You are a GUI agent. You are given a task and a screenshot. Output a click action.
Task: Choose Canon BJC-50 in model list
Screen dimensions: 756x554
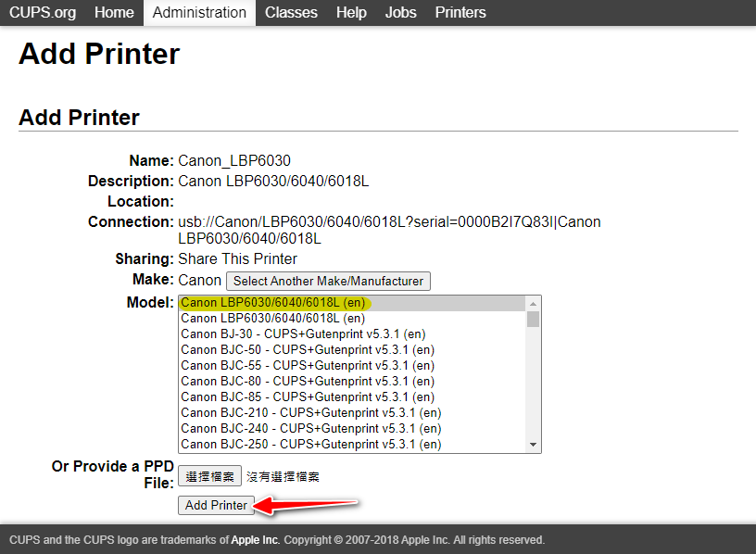(x=307, y=350)
